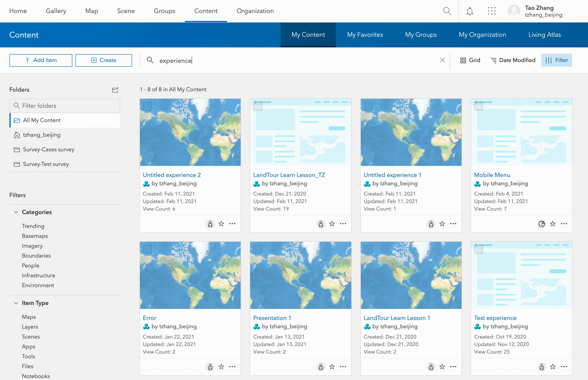Click the share globe icon on Mobile Menu
Image resolution: width=588 pixels, height=380 pixels.
[x=542, y=224]
